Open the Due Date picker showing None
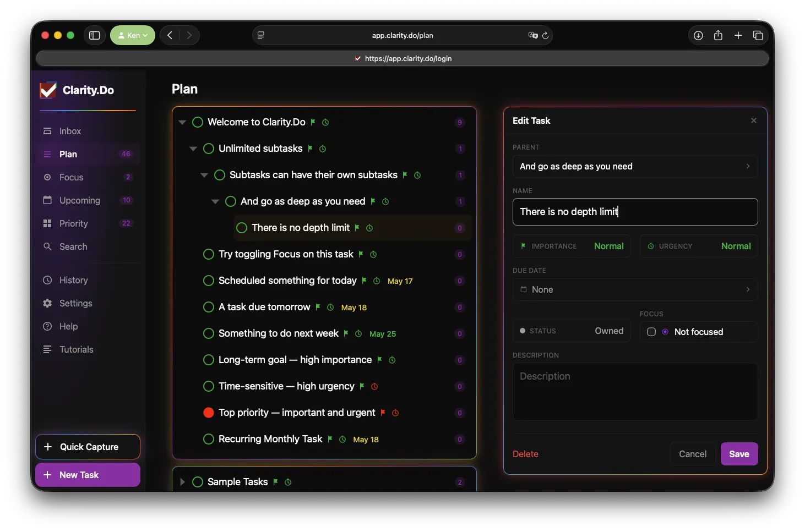 point(635,289)
